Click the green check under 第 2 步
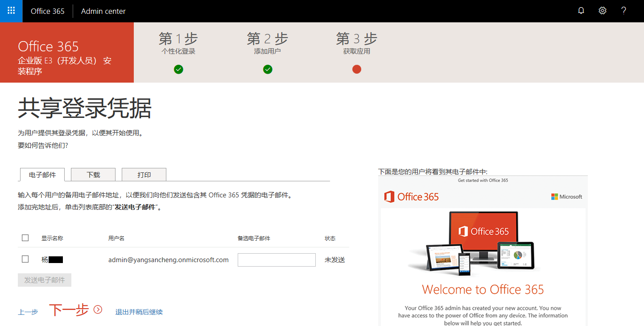 (x=268, y=69)
